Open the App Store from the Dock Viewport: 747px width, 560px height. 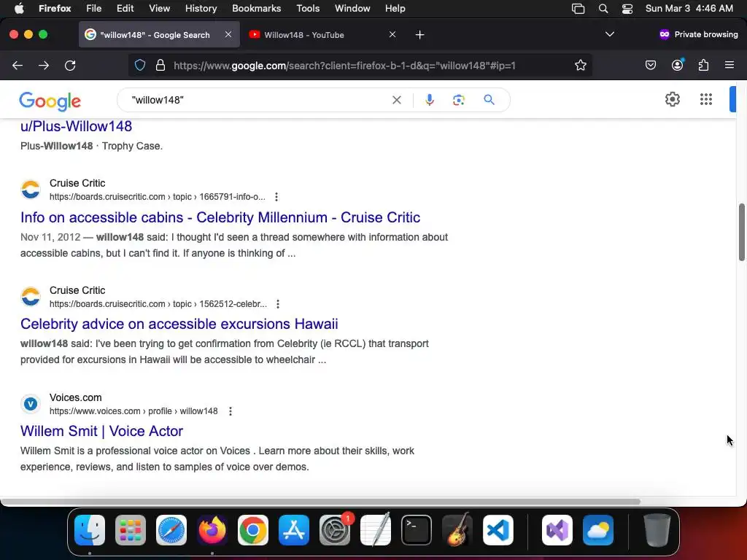294,530
